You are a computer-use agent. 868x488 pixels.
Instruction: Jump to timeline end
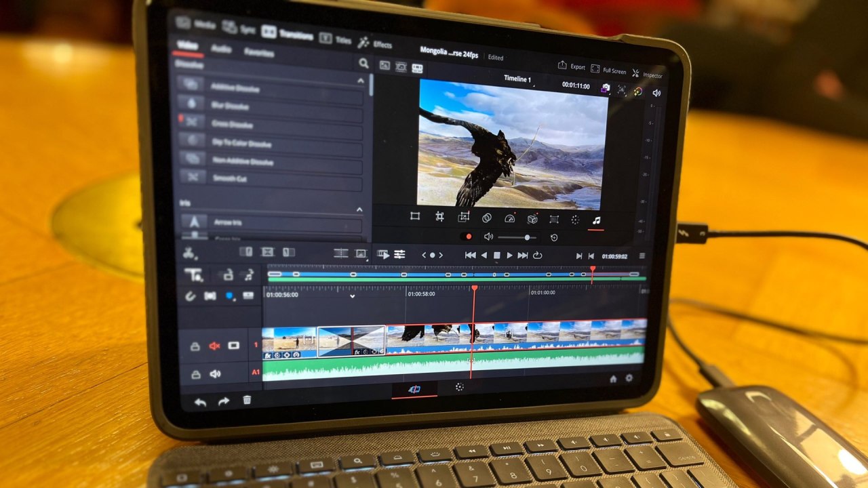(x=522, y=256)
